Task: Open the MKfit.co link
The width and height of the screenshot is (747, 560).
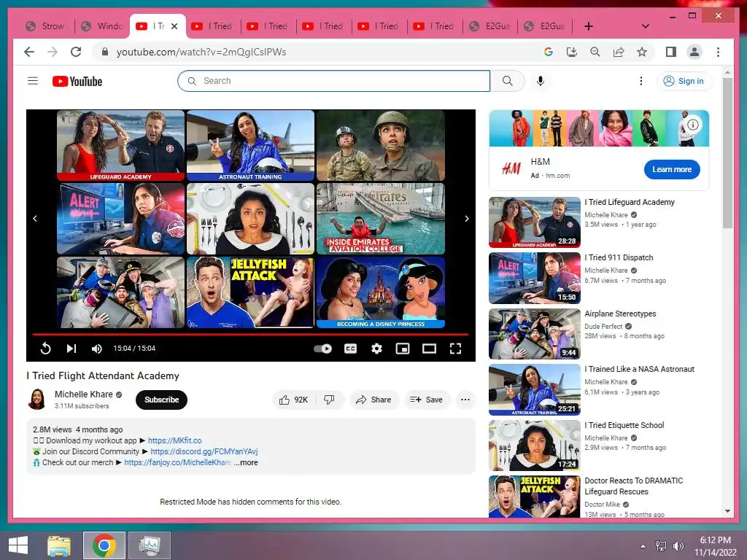Action: [175, 440]
